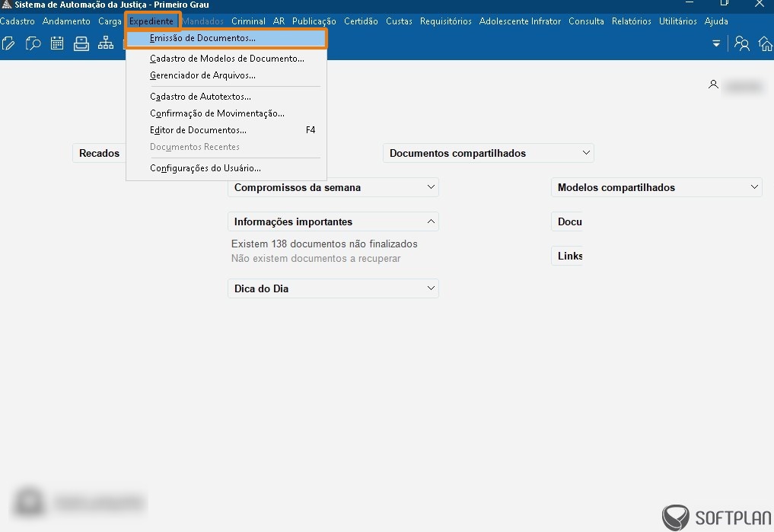This screenshot has width=774, height=532.
Task: Click the document edit toolbar icon
Action: tap(8, 43)
